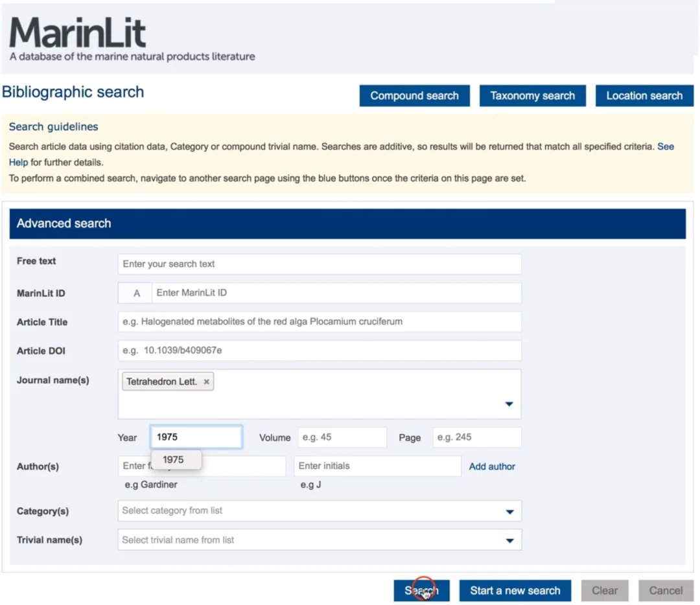Remove the Tetrahedron Lett. journal tag
Image resolution: width=700 pixels, height=605 pixels.
click(206, 382)
